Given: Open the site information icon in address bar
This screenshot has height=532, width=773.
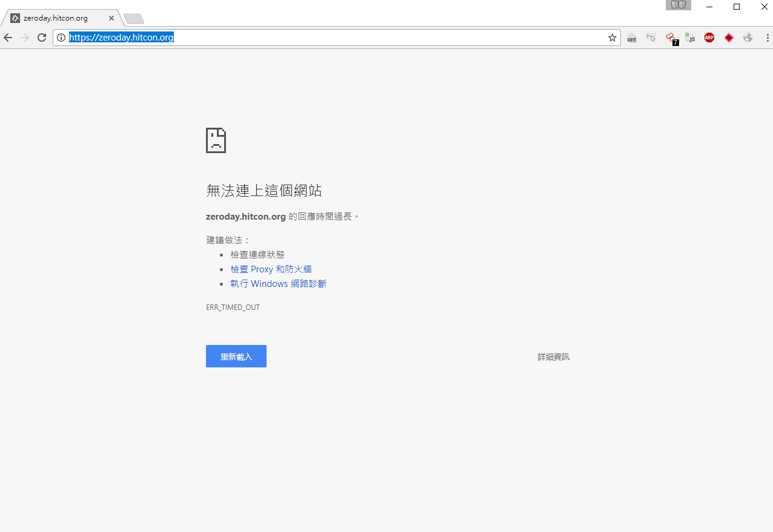Looking at the screenshot, I should [61, 38].
